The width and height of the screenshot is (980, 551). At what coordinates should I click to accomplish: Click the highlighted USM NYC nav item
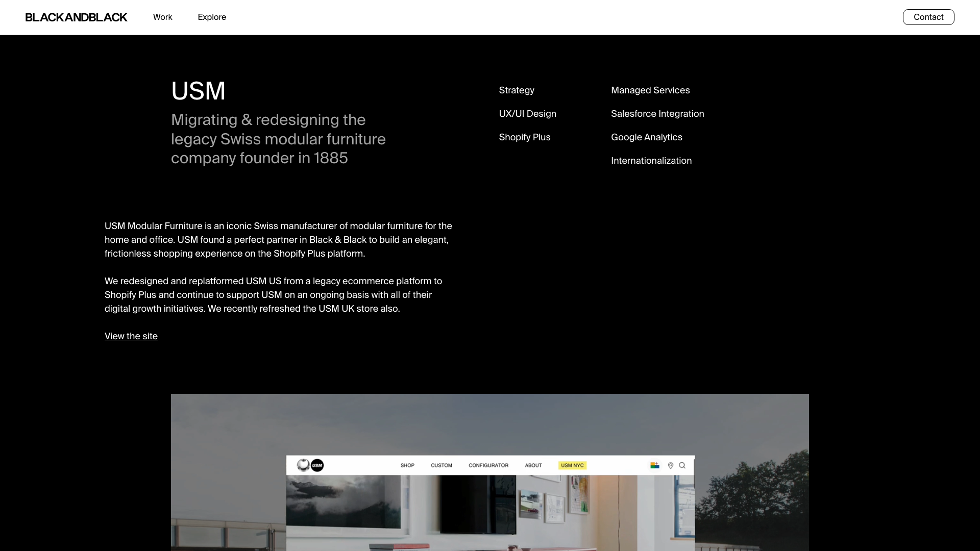572,465
